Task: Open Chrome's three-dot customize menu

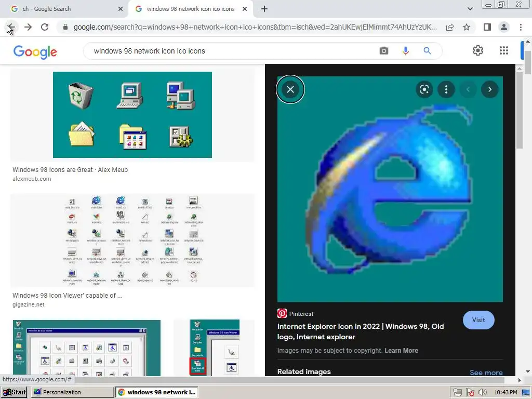Action: [521, 27]
